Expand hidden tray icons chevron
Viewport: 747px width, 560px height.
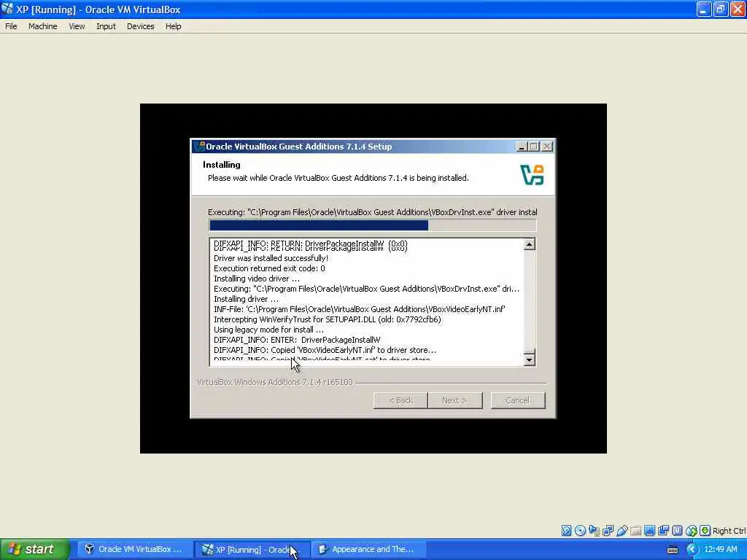[x=692, y=550]
